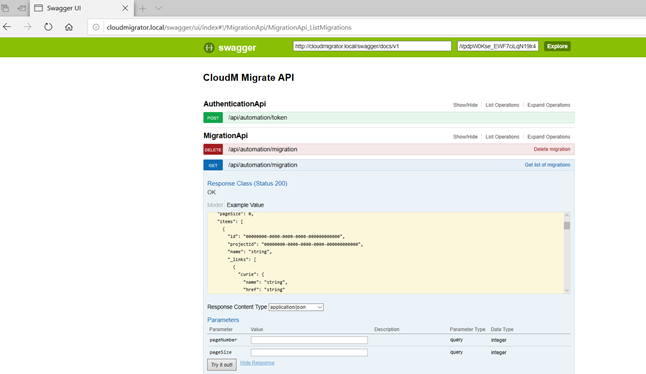This screenshot has height=374, width=646.
Task: Click the scroll down arrow of example box
Action: (x=567, y=290)
